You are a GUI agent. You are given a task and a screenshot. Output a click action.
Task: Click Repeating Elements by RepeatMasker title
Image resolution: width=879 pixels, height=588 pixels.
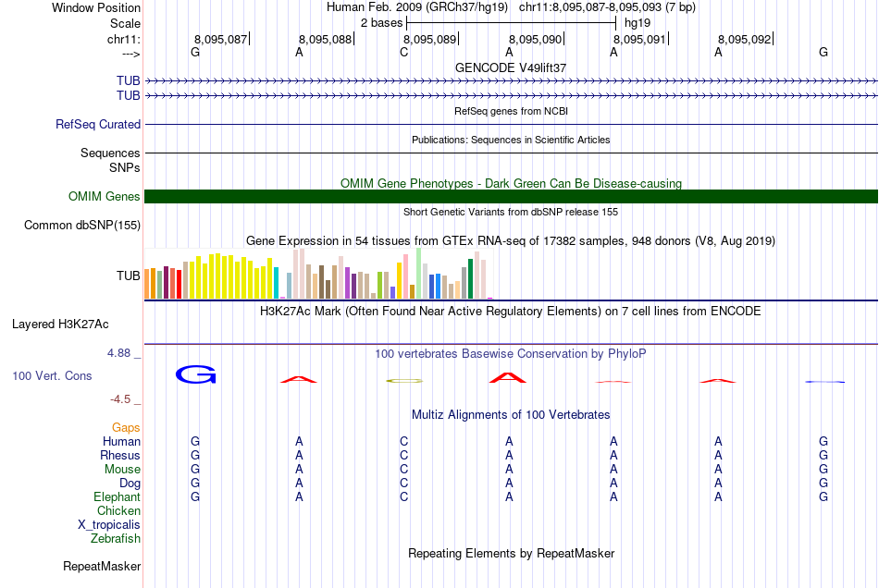(511, 553)
